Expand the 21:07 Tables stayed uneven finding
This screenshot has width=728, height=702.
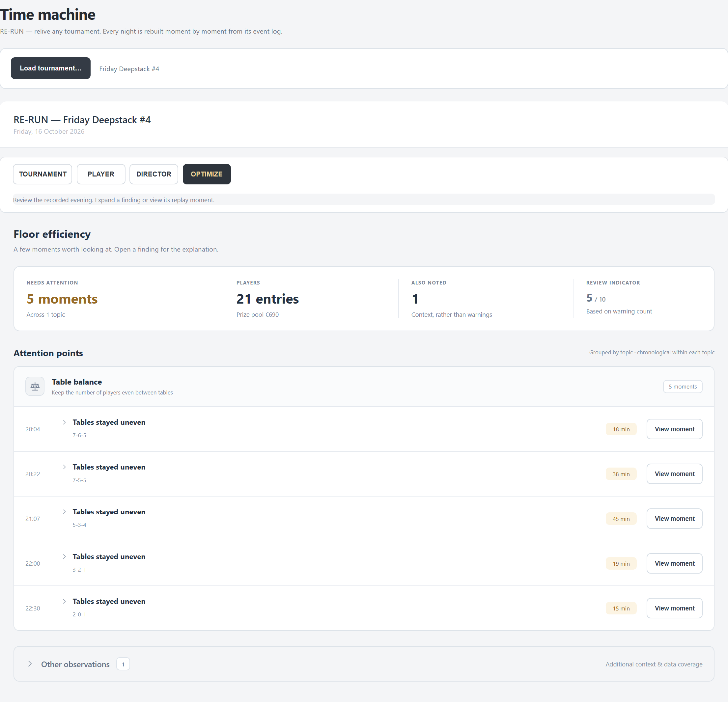point(64,512)
